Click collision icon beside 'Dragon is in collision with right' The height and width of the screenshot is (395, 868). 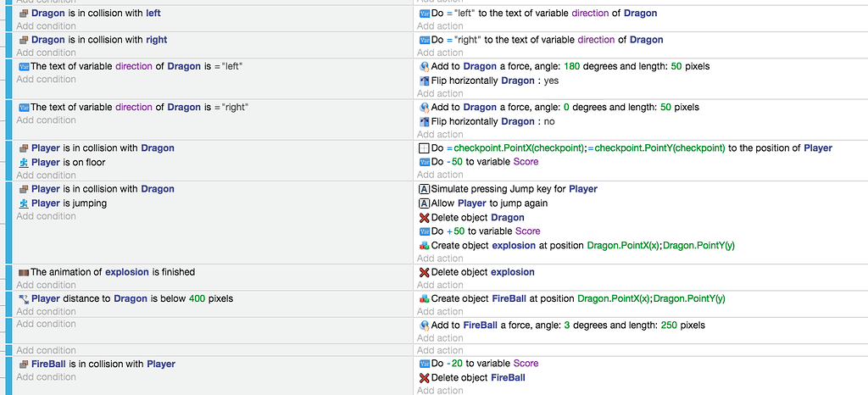coord(24,40)
